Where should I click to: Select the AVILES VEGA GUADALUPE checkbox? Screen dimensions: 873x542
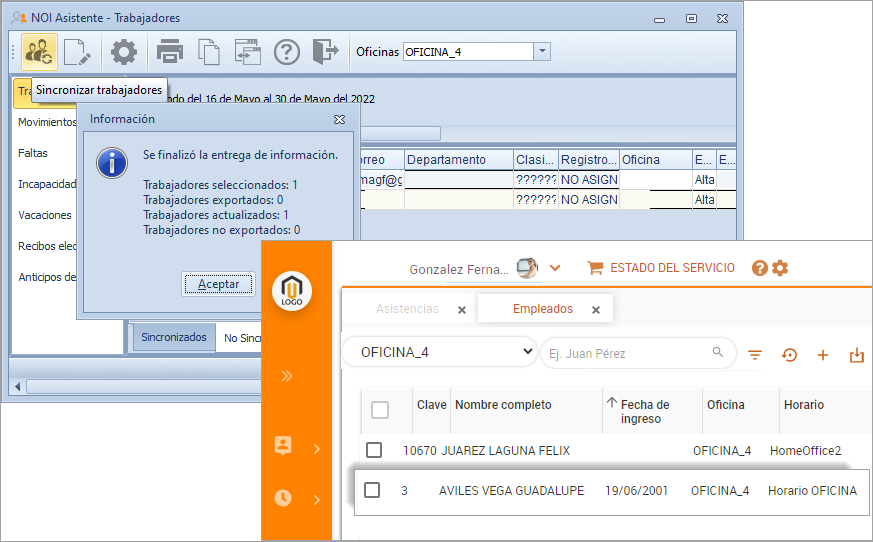pos(372,490)
